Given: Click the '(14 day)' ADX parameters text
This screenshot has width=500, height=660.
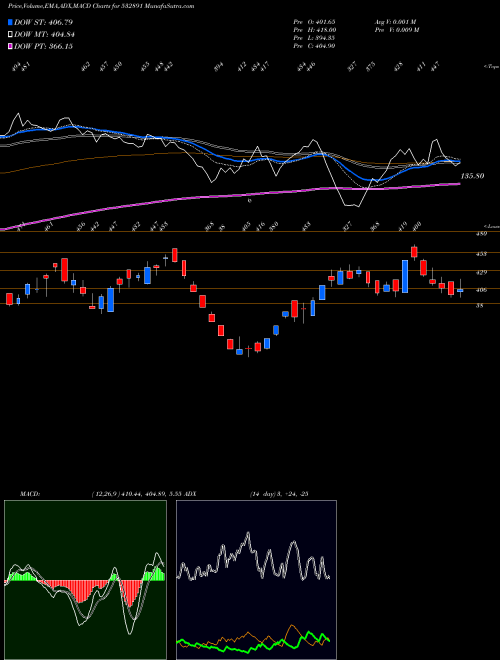Looking at the screenshot, I should click(263, 494).
